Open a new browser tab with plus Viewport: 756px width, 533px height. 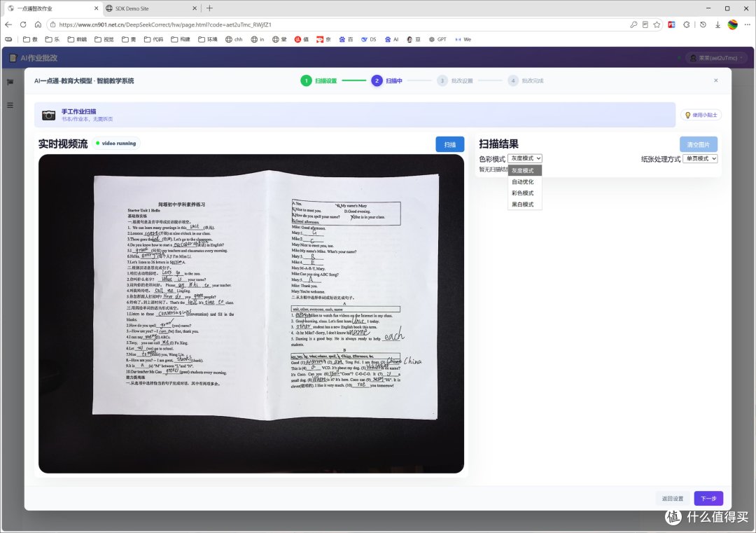(x=209, y=8)
